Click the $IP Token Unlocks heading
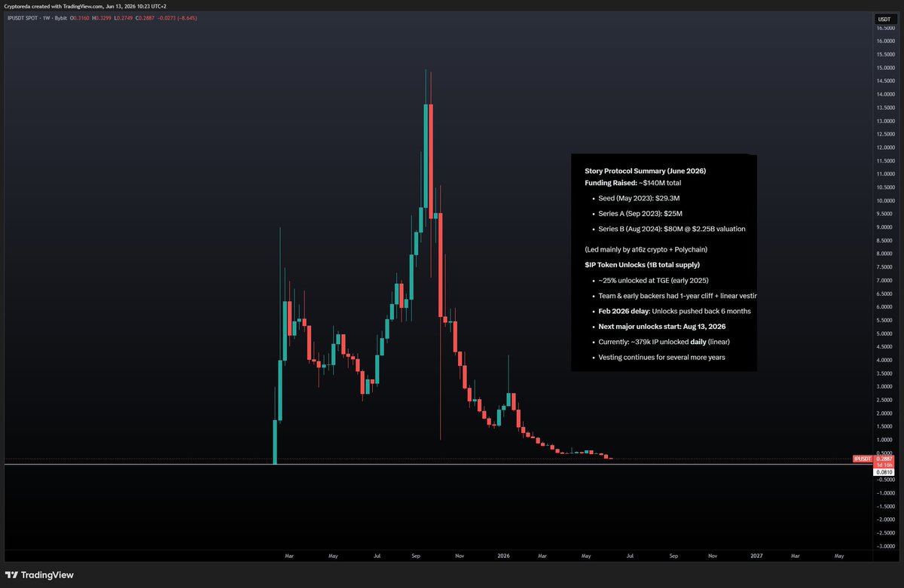The height and width of the screenshot is (588, 904). (642, 265)
